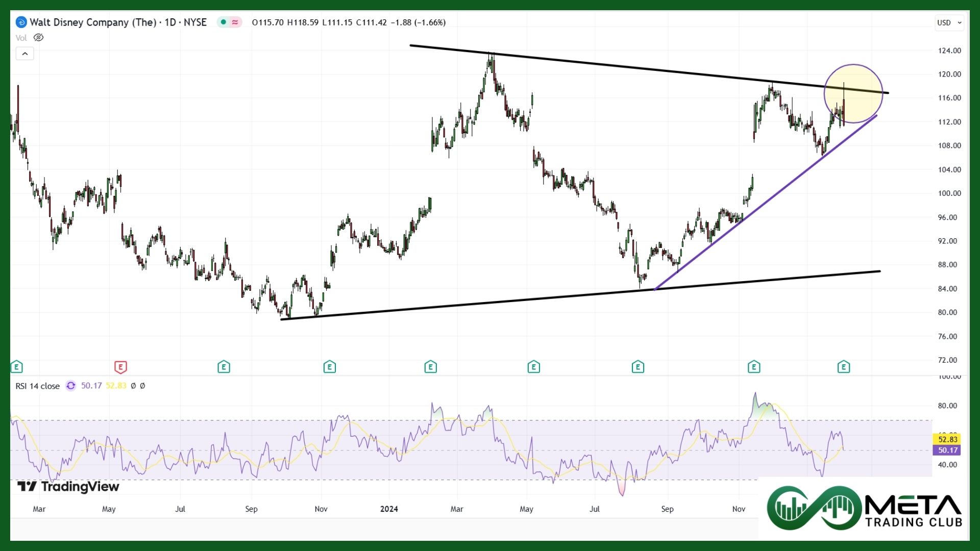Viewport: 980px width, 551px height.
Task: Click the pink approximate-data indicator icon
Action: click(235, 22)
